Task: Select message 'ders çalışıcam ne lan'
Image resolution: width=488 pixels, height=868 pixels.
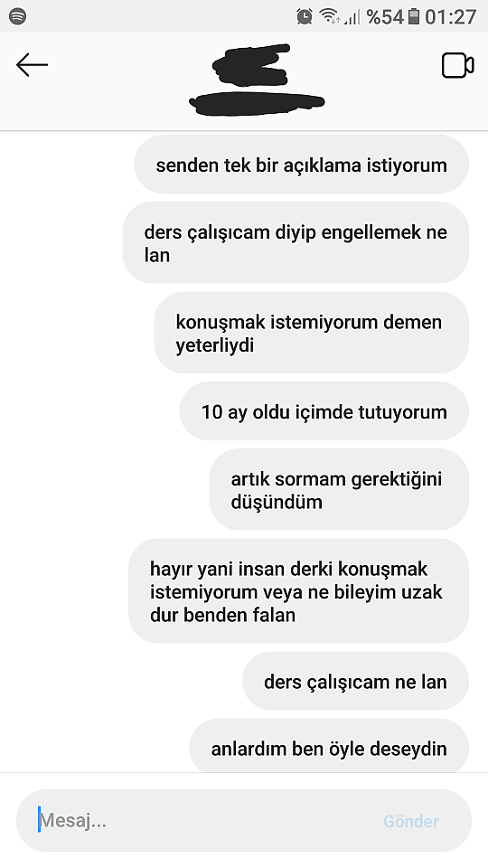Action: tap(356, 681)
